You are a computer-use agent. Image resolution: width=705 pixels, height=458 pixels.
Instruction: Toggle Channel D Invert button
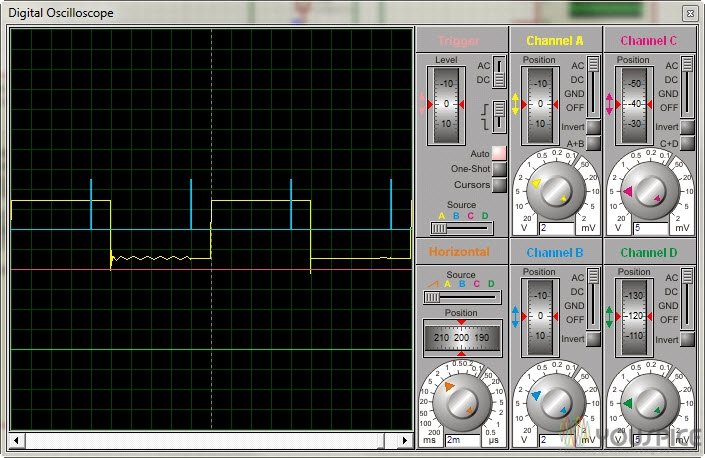point(687,339)
